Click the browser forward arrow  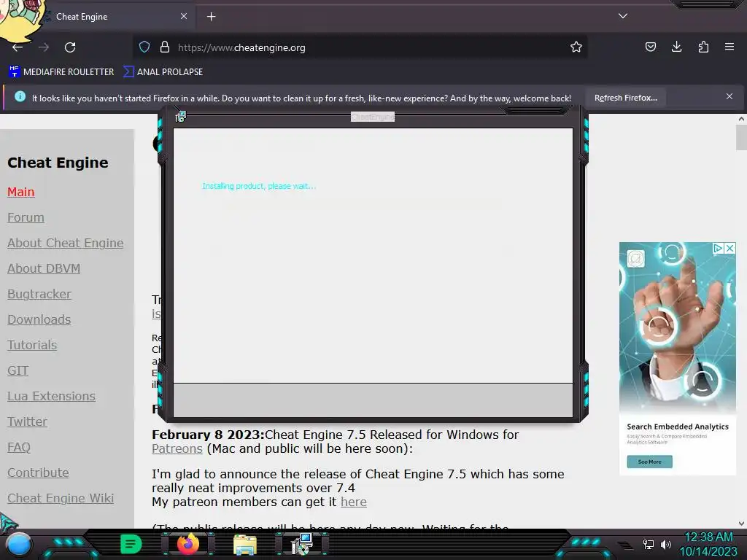(44, 47)
